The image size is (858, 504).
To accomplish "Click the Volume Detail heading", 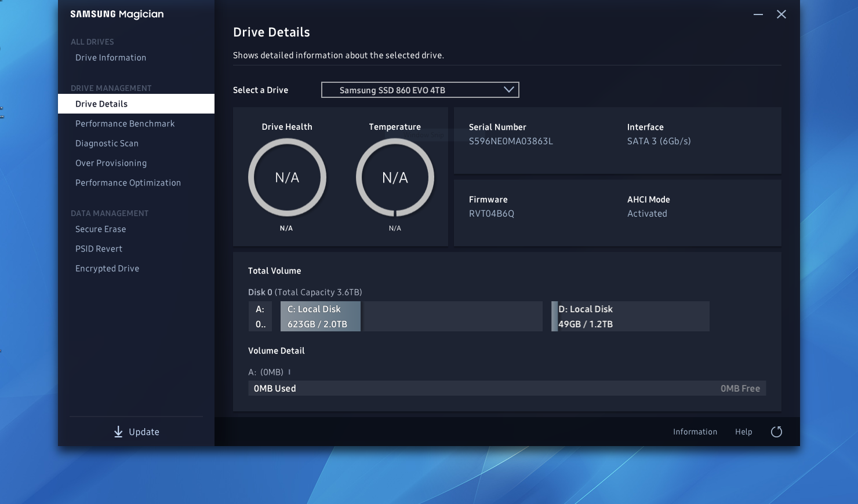I will click(277, 350).
